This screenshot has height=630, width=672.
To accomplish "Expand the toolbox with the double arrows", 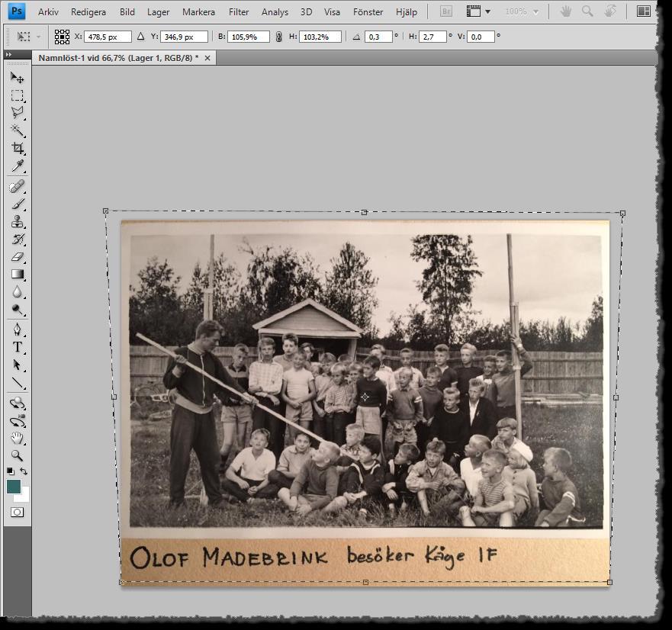I will click(8, 54).
